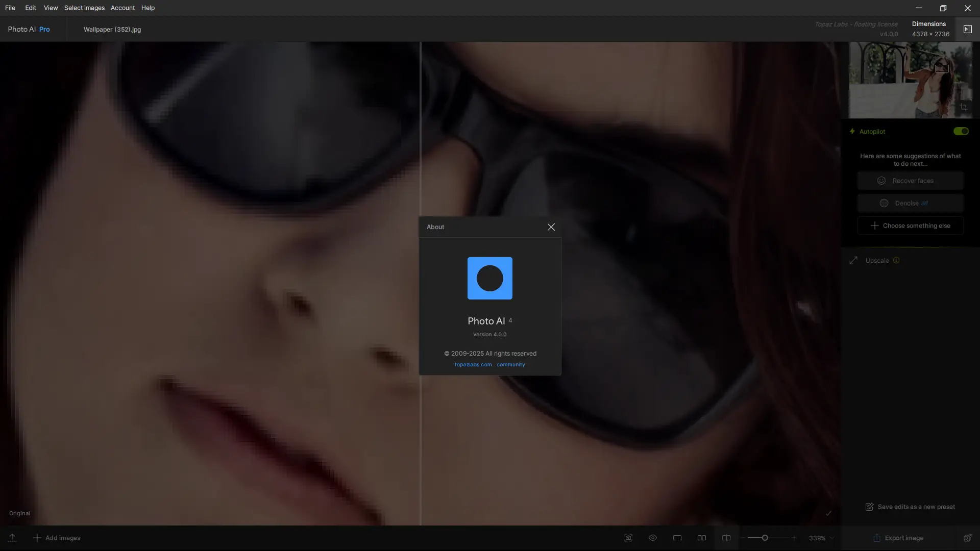Select side-by-side view layout icon
This screenshot has height=551, width=980.
702,538
